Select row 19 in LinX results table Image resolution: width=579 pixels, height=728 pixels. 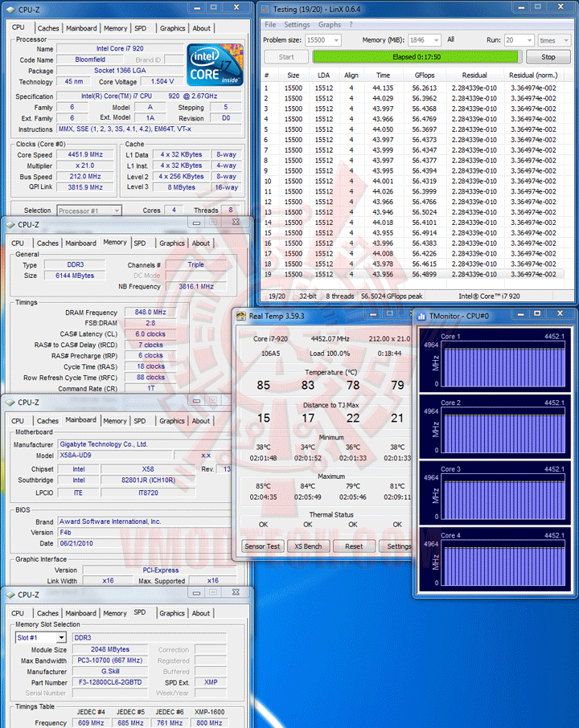tap(413, 274)
